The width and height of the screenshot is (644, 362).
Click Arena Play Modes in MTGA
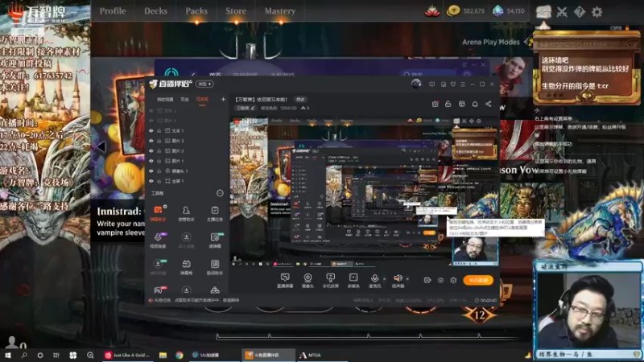point(491,42)
